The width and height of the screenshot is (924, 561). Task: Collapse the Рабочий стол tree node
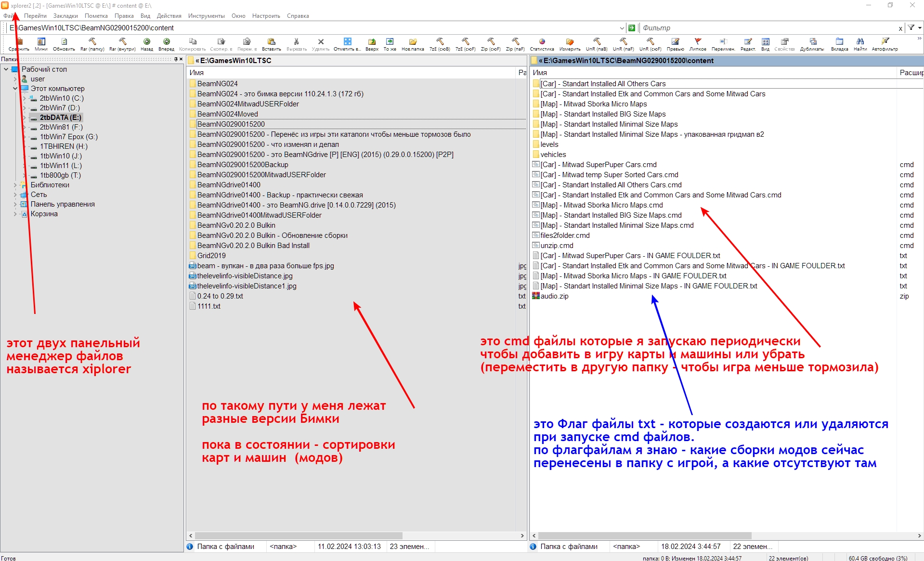6,69
